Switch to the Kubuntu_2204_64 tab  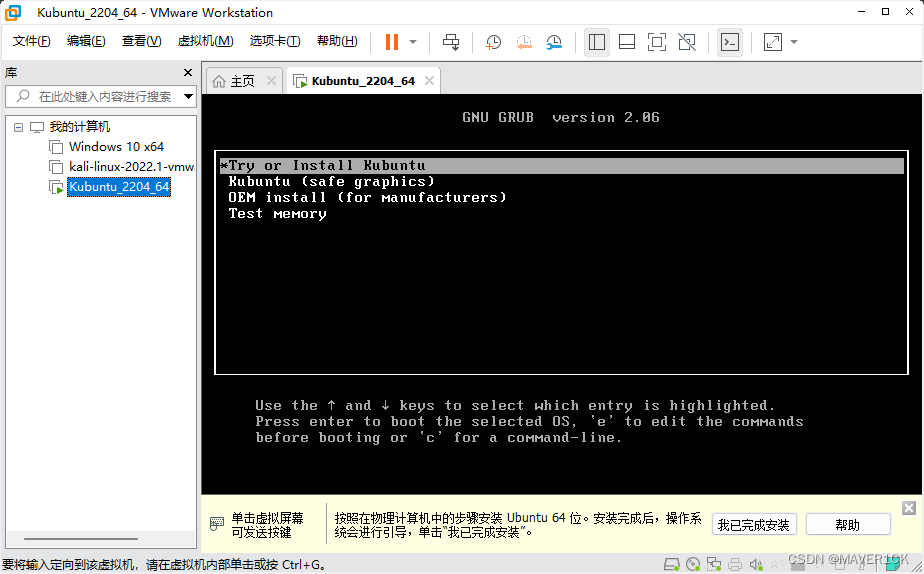[x=363, y=81]
